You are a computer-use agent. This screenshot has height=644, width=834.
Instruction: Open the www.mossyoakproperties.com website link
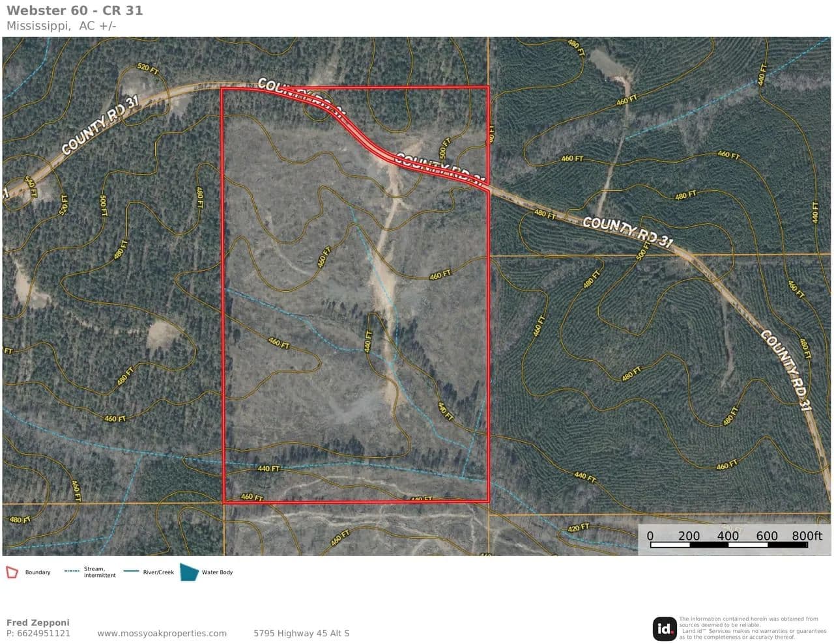162,633
